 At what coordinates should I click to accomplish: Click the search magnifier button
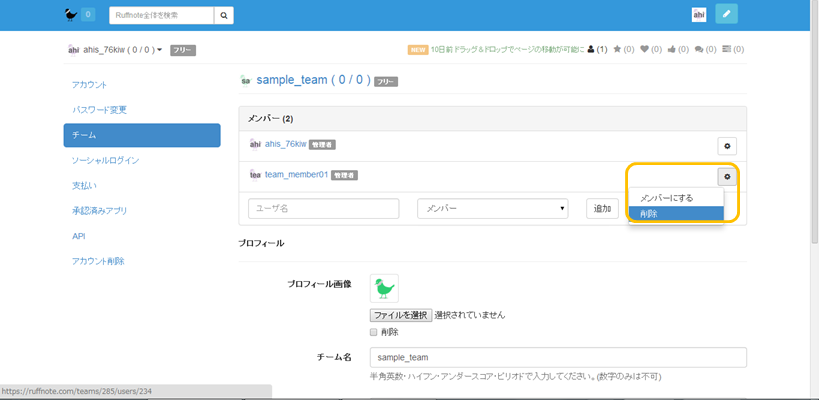pyautogui.click(x=225, y=15)
